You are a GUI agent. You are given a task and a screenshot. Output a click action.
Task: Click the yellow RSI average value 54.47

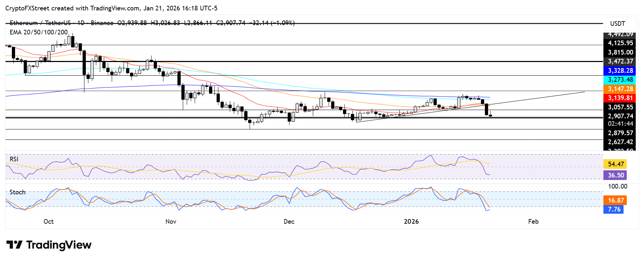coord(616,164)
